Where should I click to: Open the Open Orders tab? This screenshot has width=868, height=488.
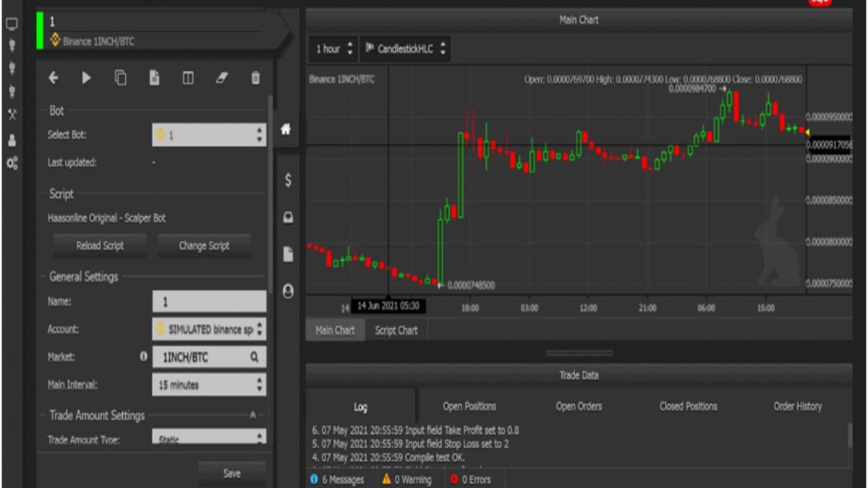(x=579, y=406)
